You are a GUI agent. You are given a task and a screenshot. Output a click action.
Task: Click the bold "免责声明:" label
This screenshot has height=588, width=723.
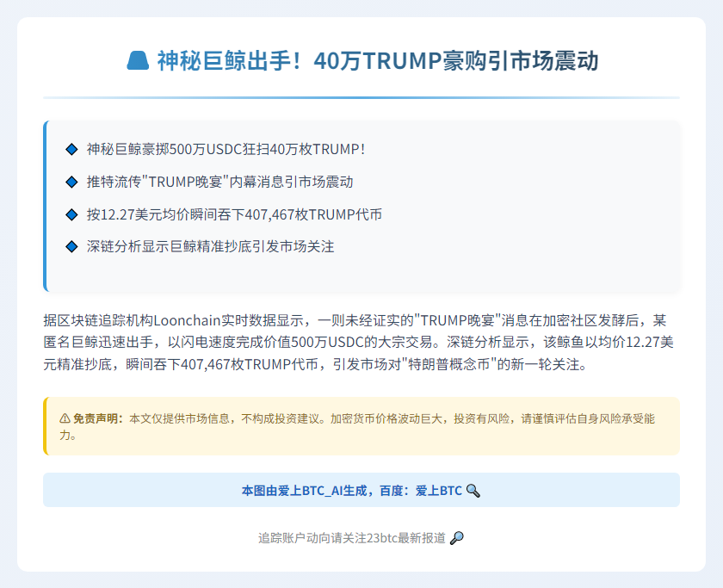(99, 418)
